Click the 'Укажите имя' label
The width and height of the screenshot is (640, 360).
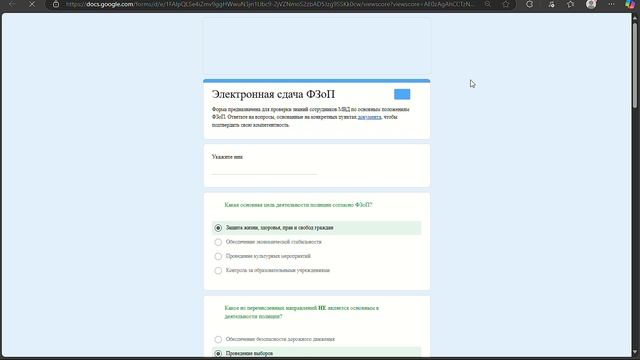[x=227, y=157]
